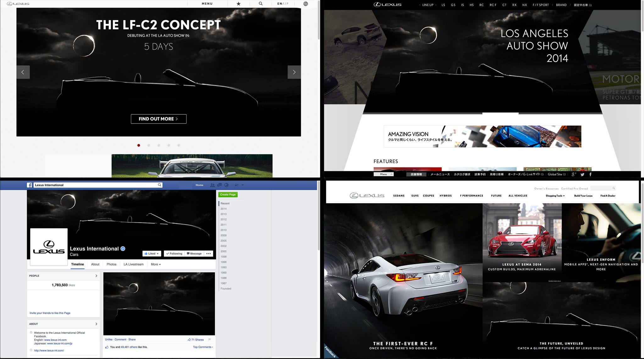The height and width of the screenshot is (359, 644).
Task: Click Lexus logo on the Lexus USA site
Action: coord(367,195)
